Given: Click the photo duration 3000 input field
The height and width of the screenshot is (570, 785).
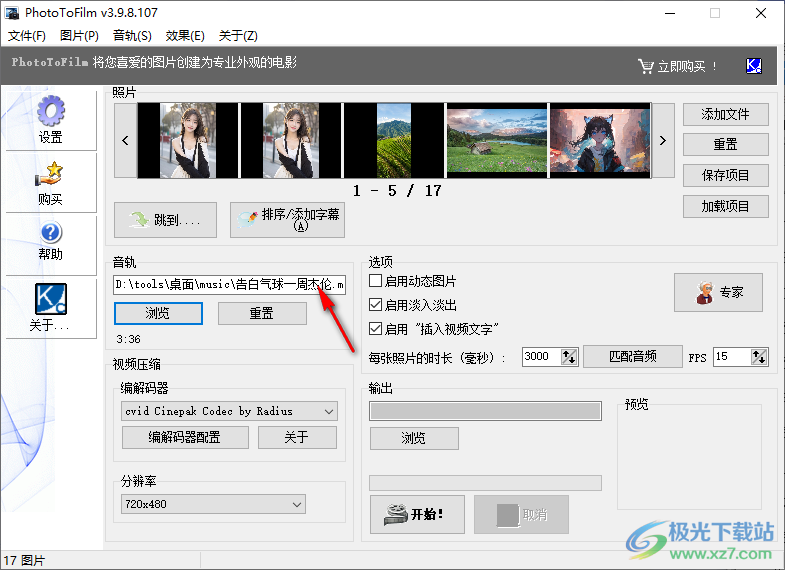Looking at the screenshot, I should click(x=541, y=357).
